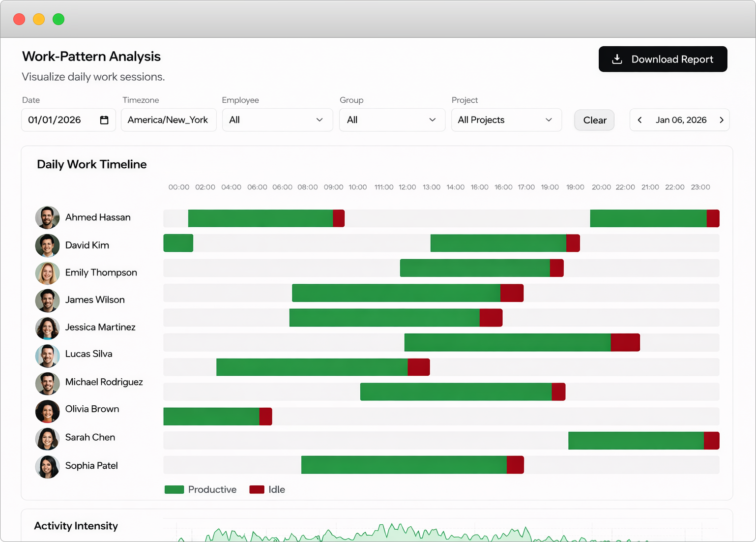Click Lucas Silva's avatar

coord(47,355)
